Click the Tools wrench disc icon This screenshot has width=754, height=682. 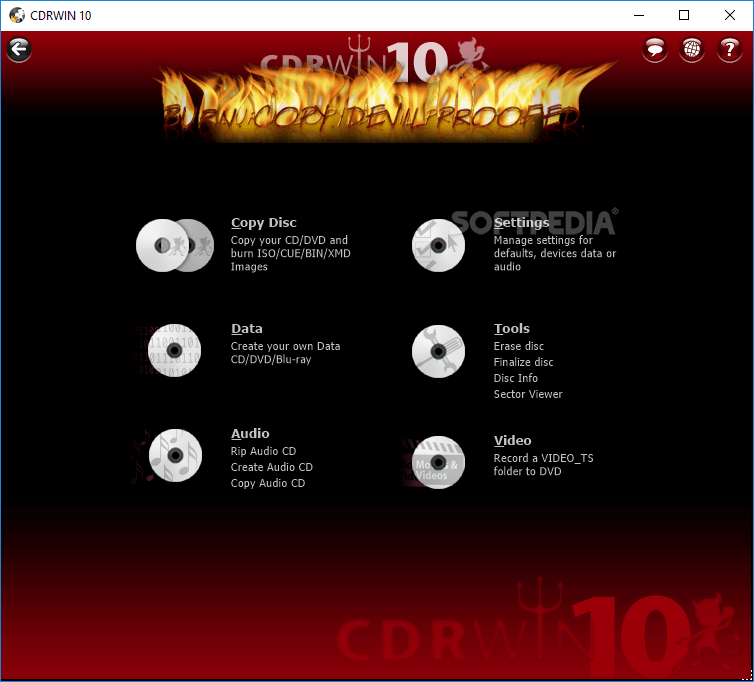point(438,352)
